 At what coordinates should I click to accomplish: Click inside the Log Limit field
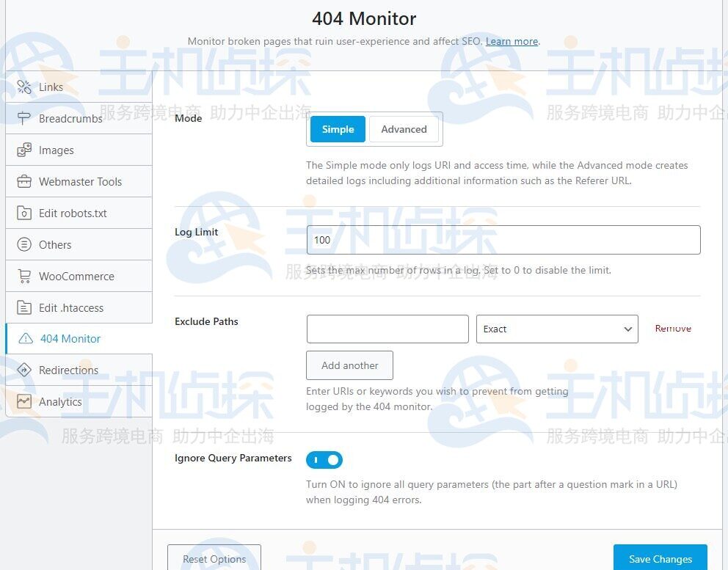pos(503,239)
